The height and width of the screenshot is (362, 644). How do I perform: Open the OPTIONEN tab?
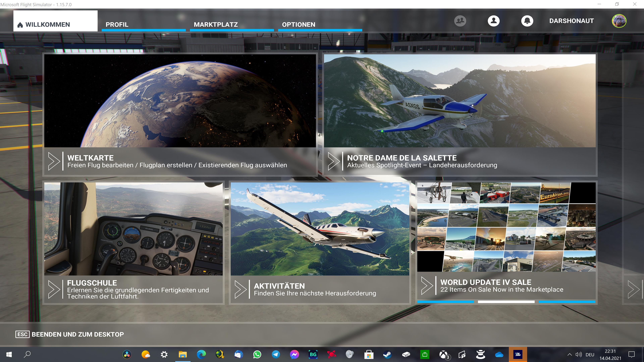tap(320, 24)
